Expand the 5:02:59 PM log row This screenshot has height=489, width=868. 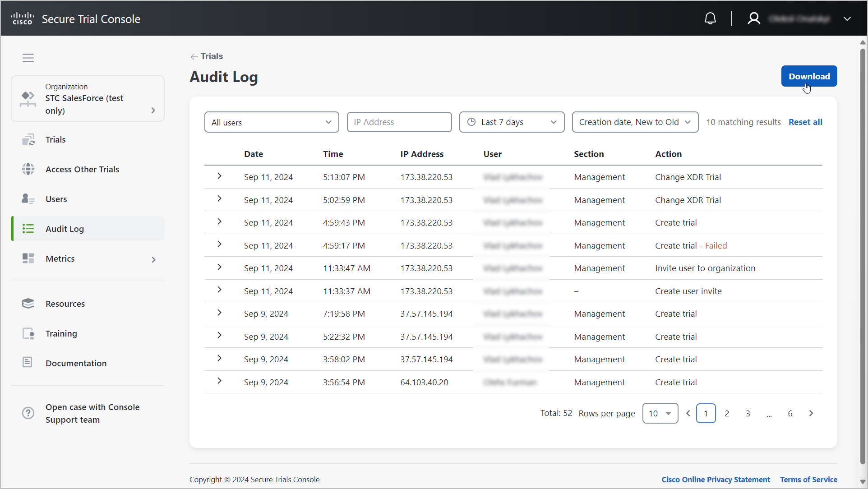pos(219,198)
